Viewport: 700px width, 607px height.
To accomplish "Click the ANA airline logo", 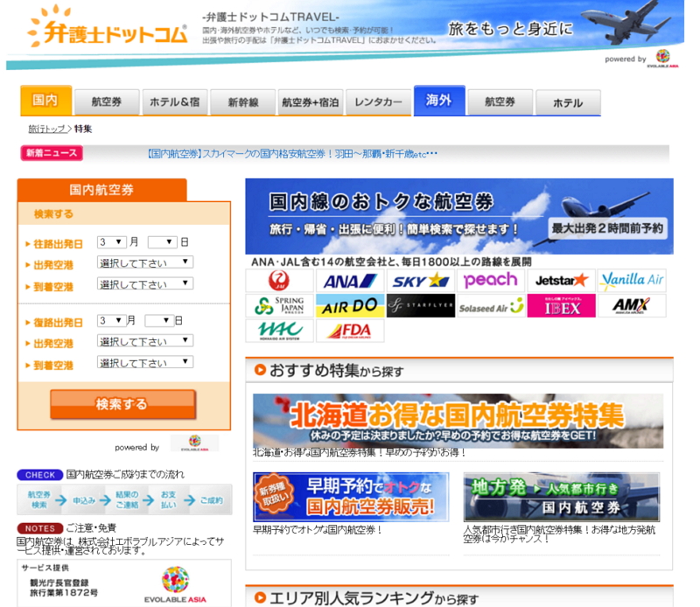I will (x=350, y=280).
